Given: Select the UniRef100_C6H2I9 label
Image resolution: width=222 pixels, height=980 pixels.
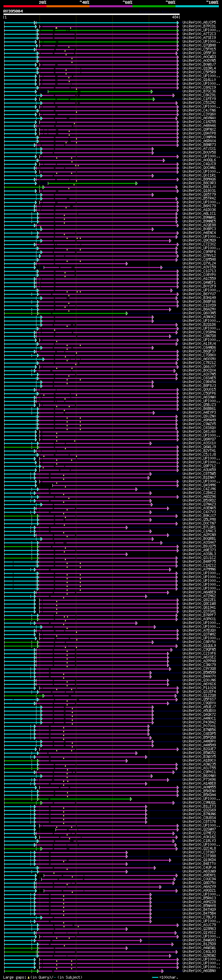Looking at the screenshot, I should pyautogui.click(x=199, y=88).
